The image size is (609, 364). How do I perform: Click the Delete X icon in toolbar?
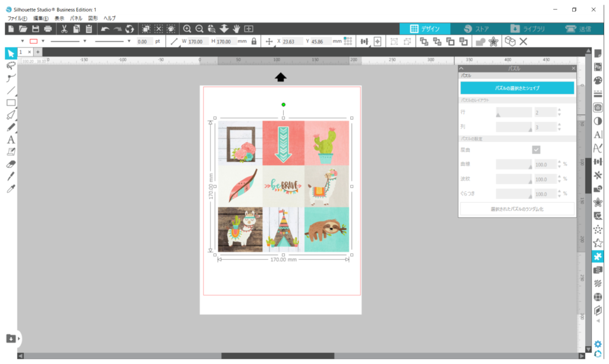523,42
